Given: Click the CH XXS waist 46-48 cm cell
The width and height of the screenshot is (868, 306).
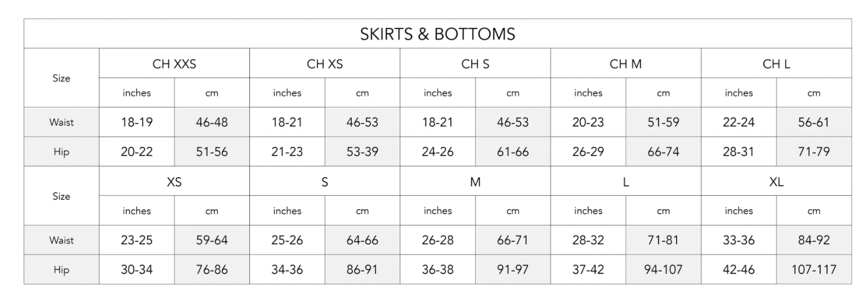Looking at the screenshot, I should pos(212,122).
